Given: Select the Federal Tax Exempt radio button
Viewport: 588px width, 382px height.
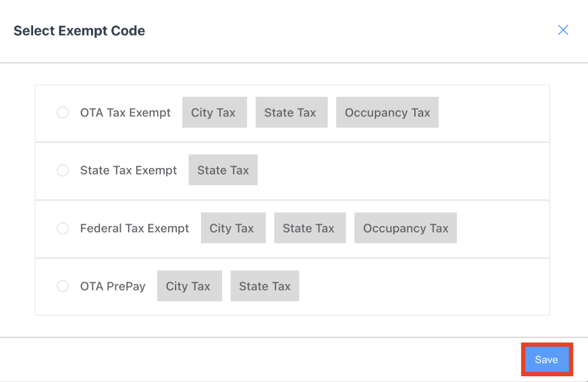Looking at the screenshot, I should click(62, 228).
